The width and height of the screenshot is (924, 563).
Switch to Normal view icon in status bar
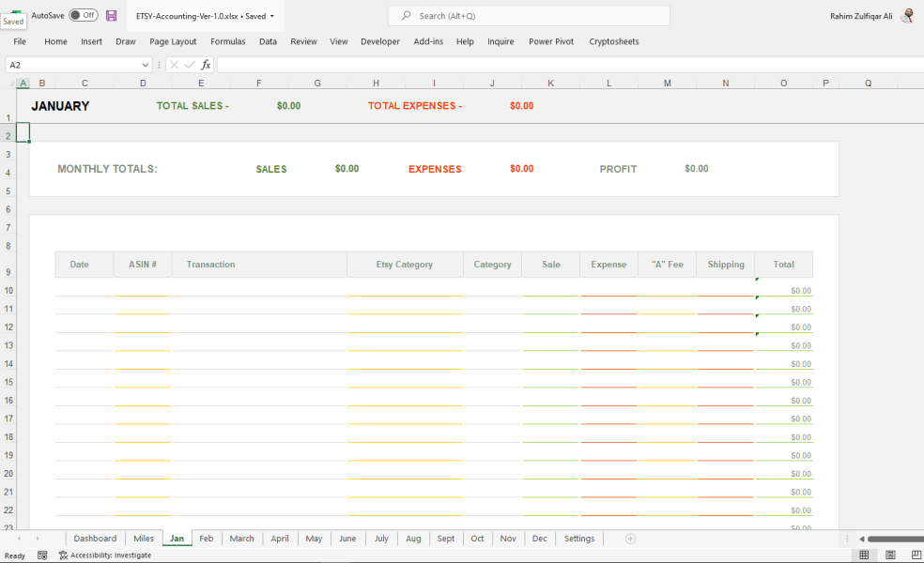[862, 555]
